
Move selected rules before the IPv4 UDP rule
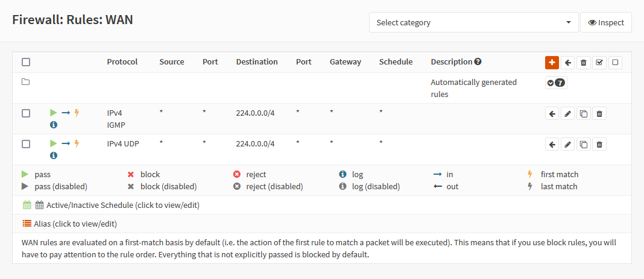click(552, 144)
